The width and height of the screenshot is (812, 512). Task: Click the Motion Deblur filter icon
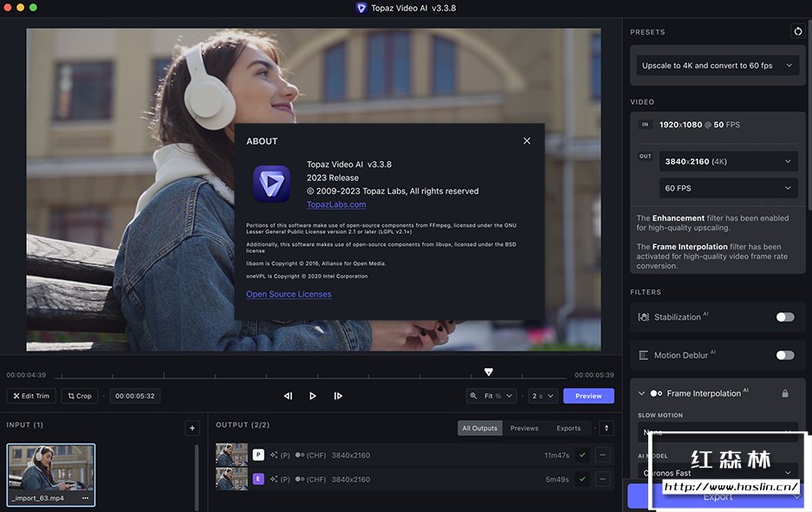tap(643, 355)
